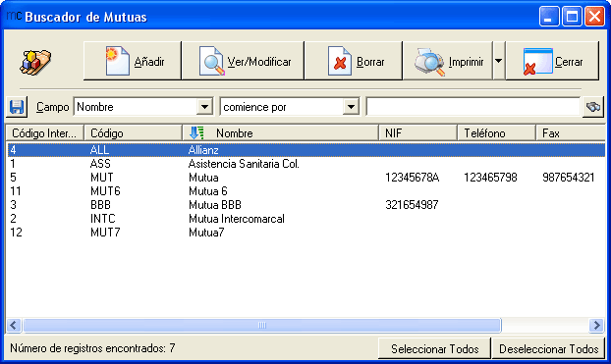Select the Mutua row with NIF 12345678A
Image resolution: width=611 pixels, height=364 pixels.
click(305, 178)
